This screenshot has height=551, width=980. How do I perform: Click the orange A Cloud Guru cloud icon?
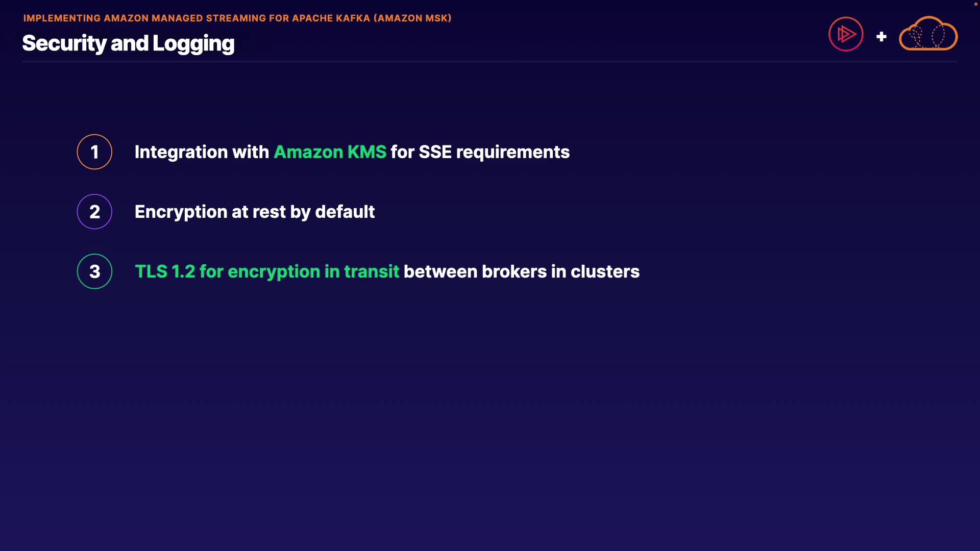click(x=928, y=34)
